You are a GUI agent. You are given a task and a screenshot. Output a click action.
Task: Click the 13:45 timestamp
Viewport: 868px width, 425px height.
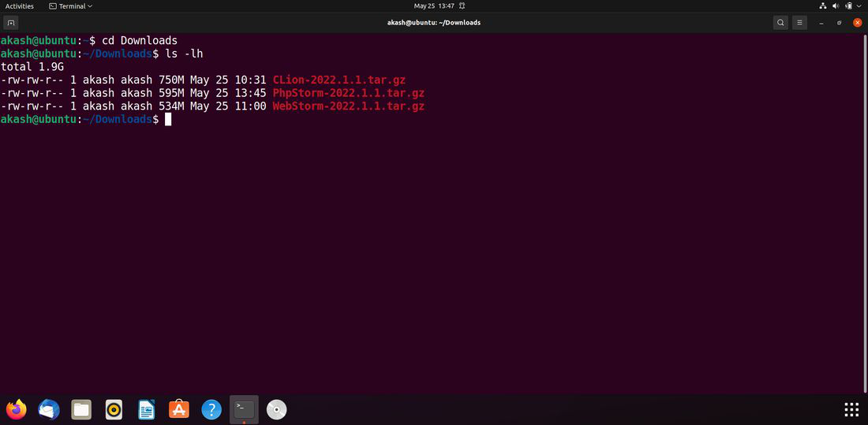coord(250,93)
